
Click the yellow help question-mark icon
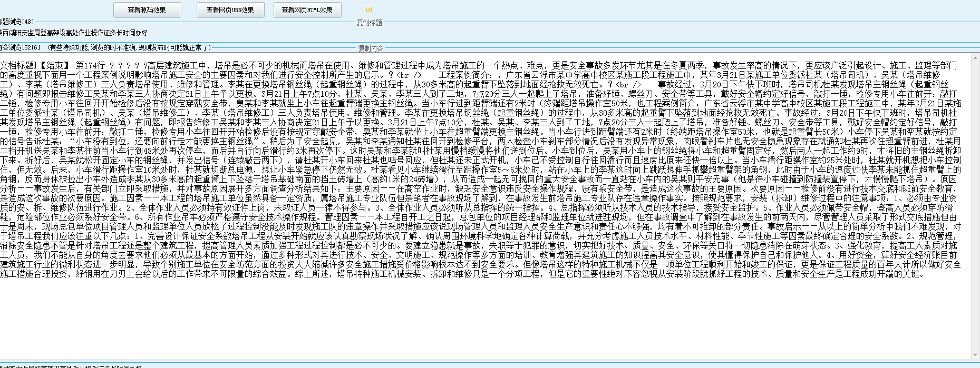pyautogui.click(x=369, y=9)
